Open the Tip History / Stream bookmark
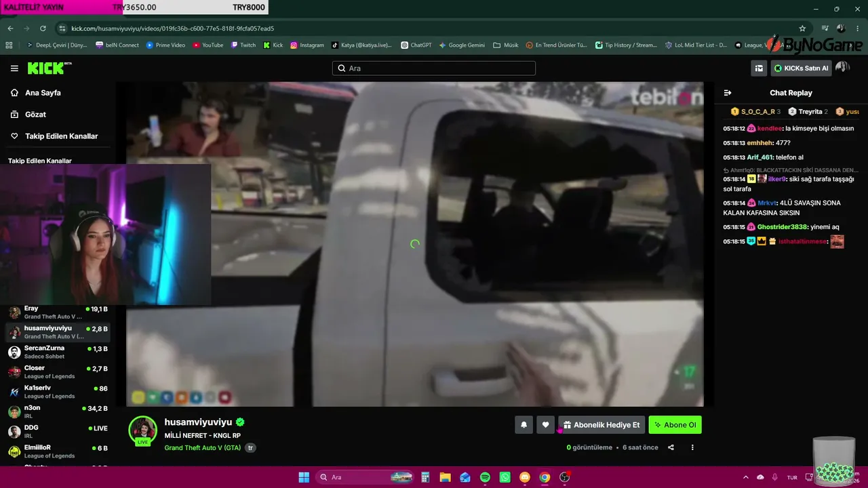The width and height of the screenshot is (868, 488). 626,45
